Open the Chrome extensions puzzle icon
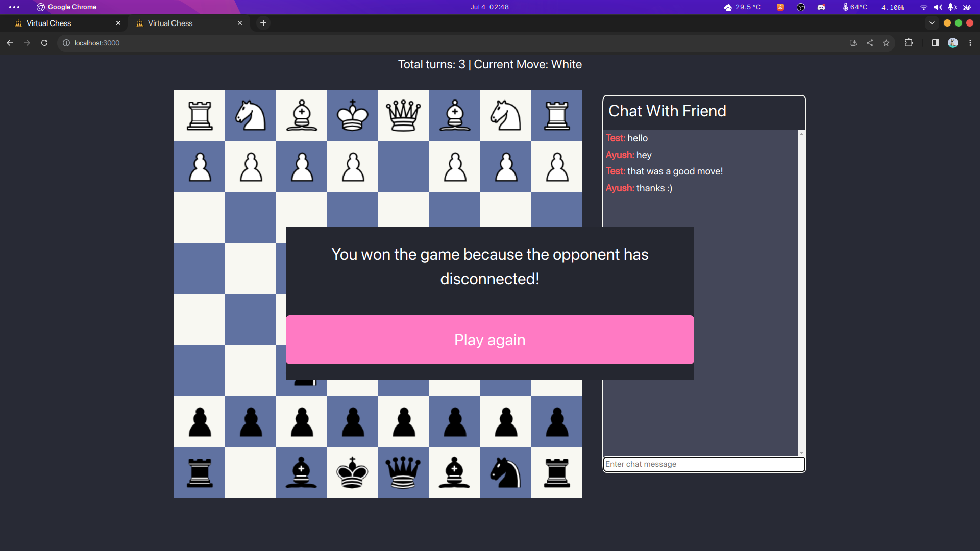The image size is (980, 551). click(909, 43)
